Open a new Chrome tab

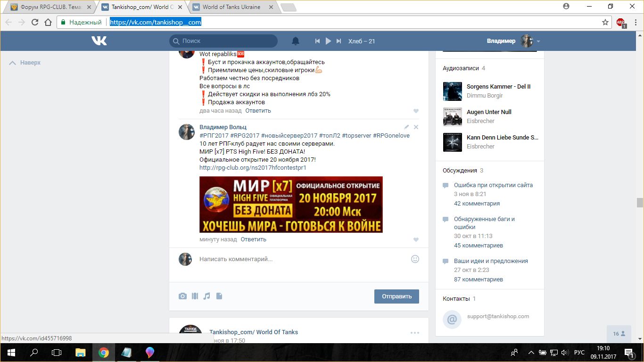pos(288,8)
